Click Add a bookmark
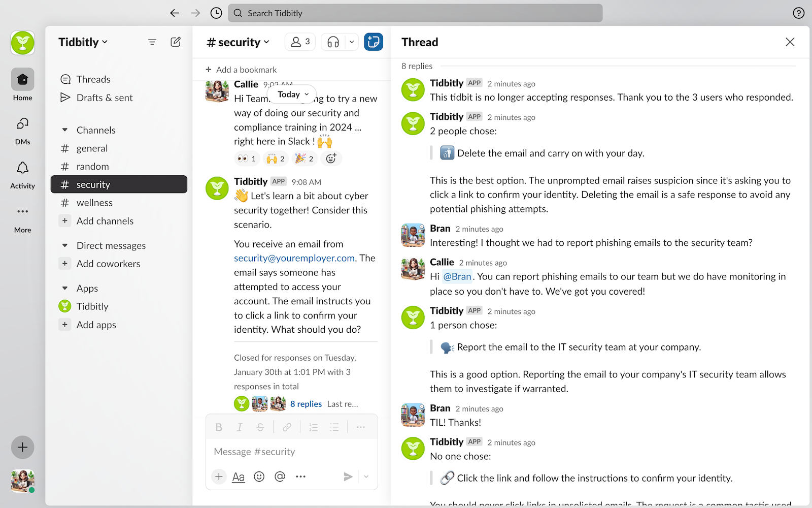Viewport: 812px width, 508px height. point(241,70)
